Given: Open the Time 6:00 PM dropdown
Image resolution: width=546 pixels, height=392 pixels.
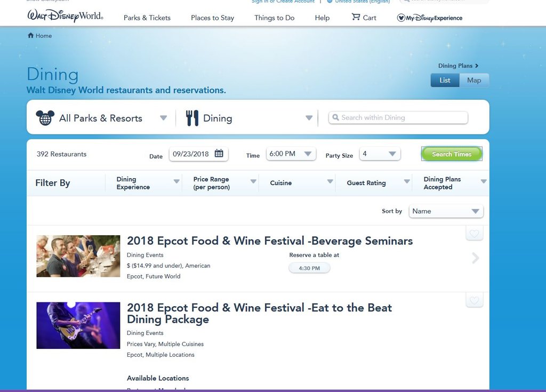Looking at the screenshot, I should pos(291,154).
